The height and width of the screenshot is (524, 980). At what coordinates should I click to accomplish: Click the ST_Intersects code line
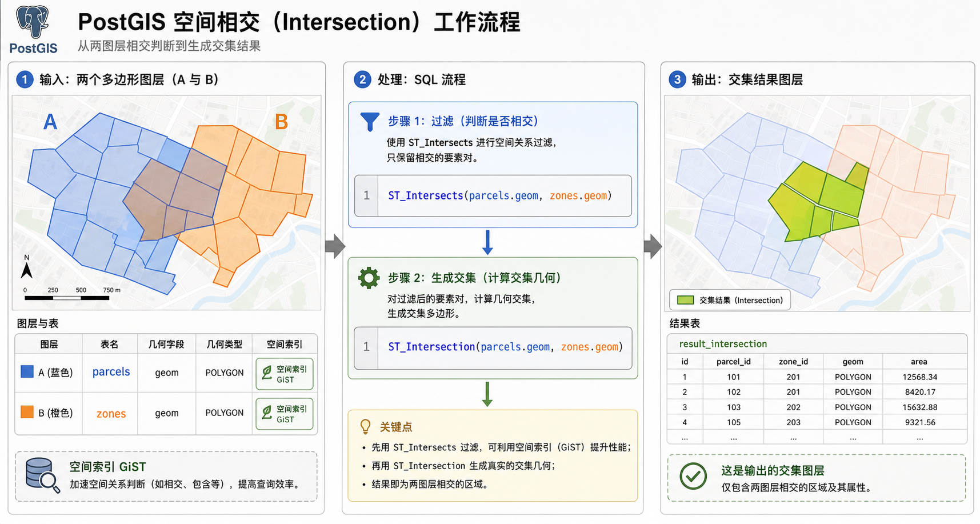click(x=499, y=195)
